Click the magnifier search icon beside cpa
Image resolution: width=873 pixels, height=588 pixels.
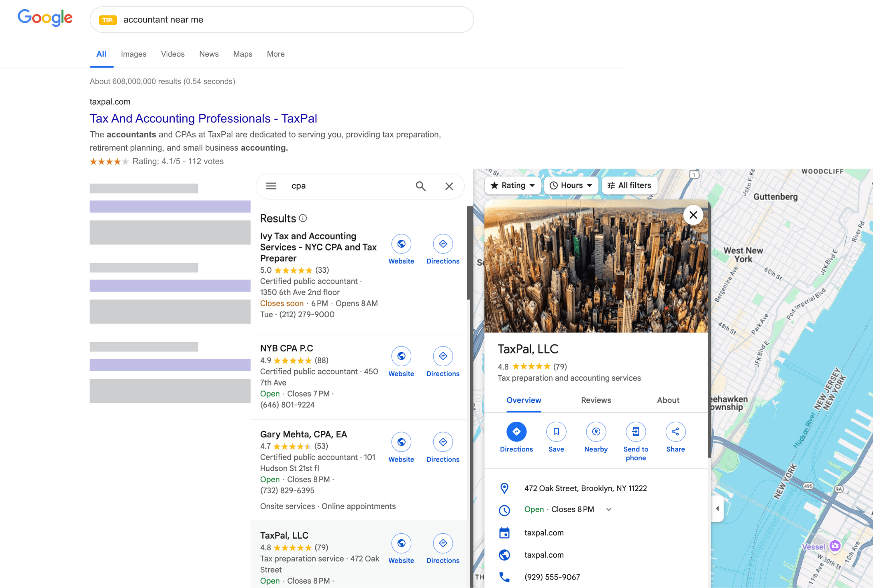coord(420,186)
